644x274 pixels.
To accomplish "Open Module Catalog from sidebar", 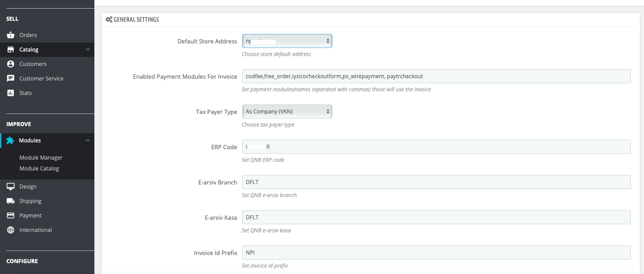I will [x=39, y=169].
